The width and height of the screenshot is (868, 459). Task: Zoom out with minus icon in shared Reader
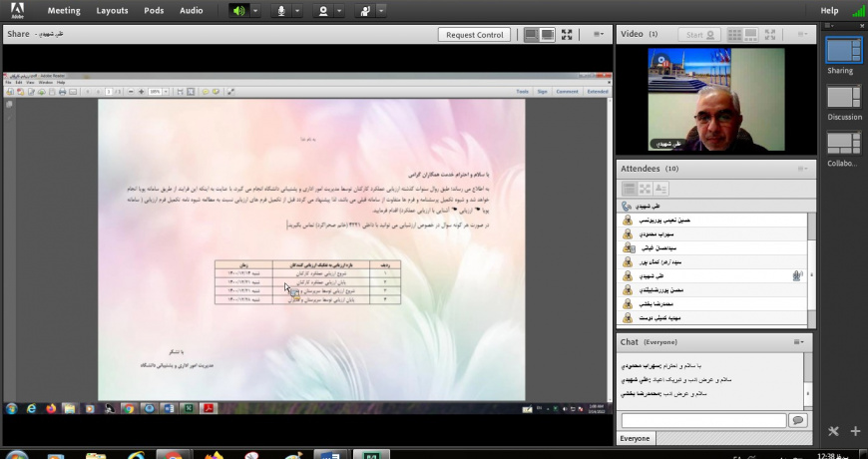(131, 92)
